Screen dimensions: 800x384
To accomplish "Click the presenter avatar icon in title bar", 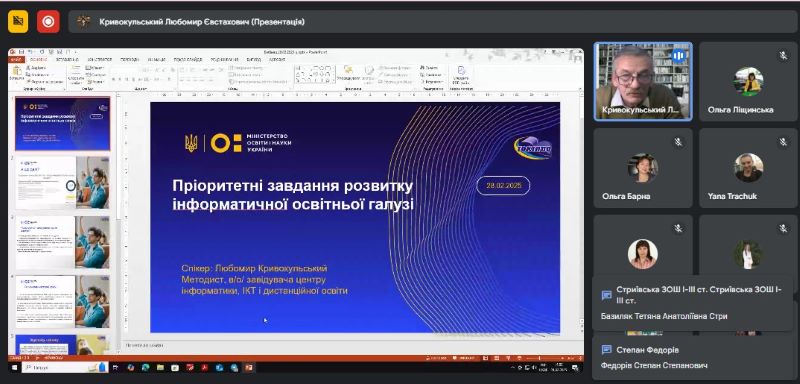I will click(x=84, y=21).
